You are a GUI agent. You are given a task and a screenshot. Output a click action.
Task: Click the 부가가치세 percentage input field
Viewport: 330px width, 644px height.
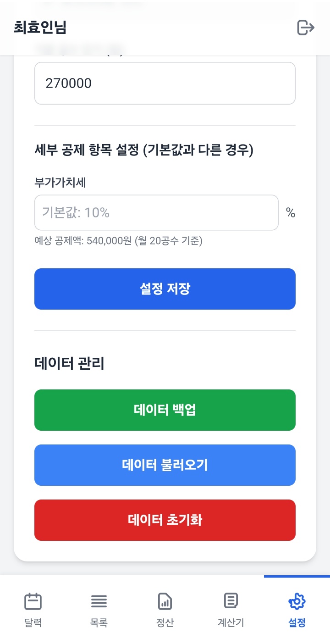156,213
